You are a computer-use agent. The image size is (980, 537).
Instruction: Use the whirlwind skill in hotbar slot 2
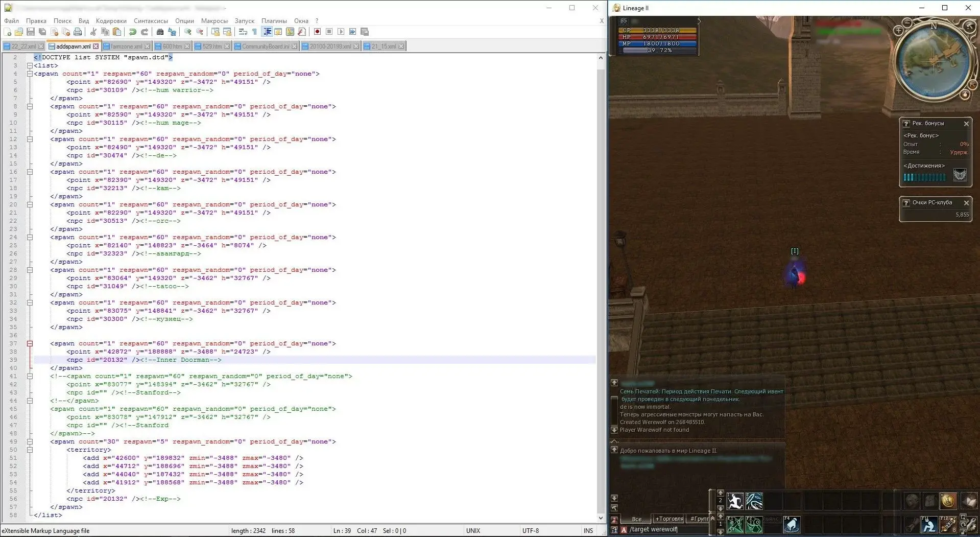[x=754, y=501]
